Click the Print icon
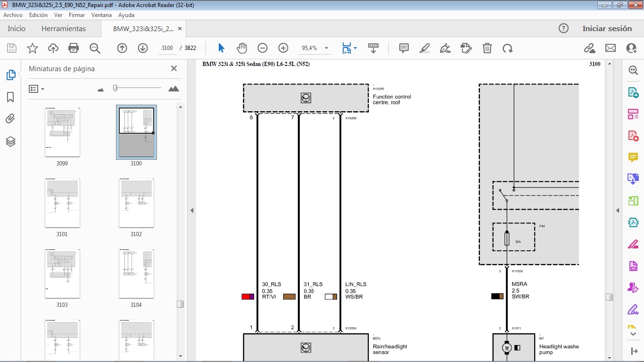The width and height of the screenshot is (644, 362). click(x=74, y=48)
